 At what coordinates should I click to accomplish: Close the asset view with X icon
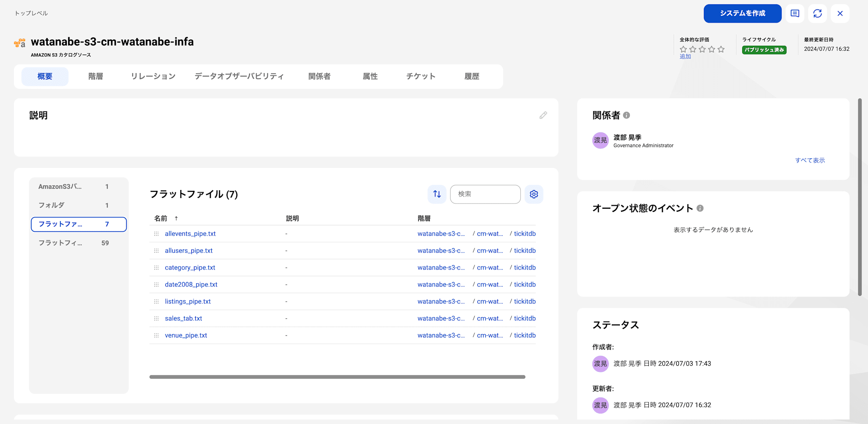click(840, 13)
